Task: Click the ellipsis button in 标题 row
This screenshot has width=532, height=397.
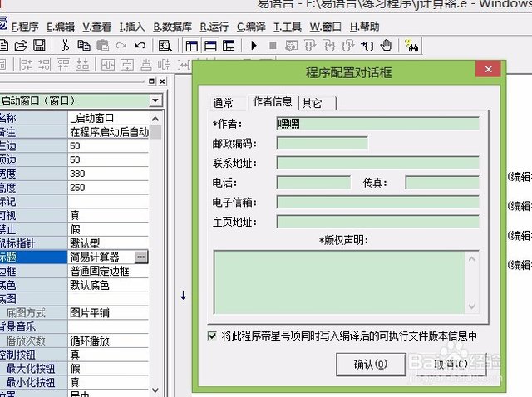Action: 141,257
